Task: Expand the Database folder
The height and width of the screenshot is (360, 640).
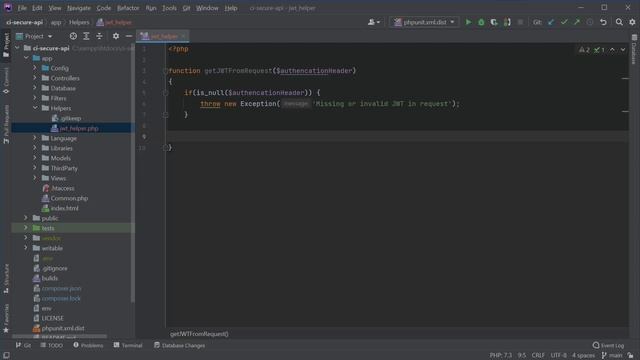Action: coord(35,88)
